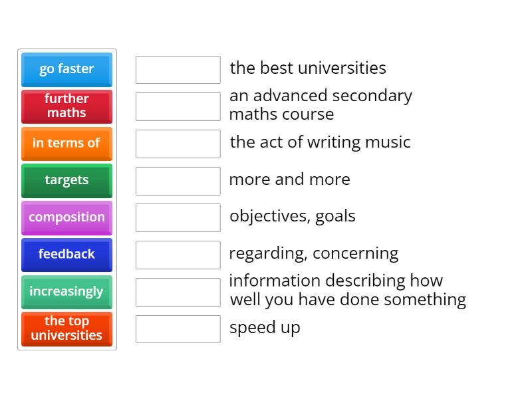The width and height of the screenshot is (532, 399).
Task: Click the answer box beside 'an advanced secondary maths course'
Action: point(178,104)
